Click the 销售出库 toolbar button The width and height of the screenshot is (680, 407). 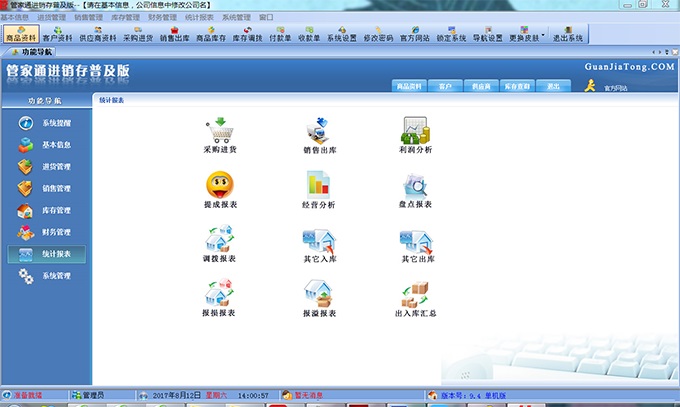click(x=174, y=34)
